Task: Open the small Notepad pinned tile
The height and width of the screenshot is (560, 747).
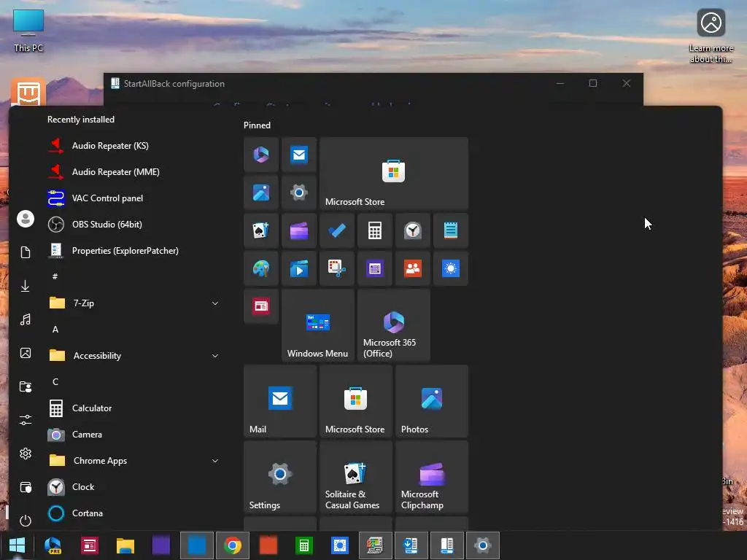Action: pos(451,230)
